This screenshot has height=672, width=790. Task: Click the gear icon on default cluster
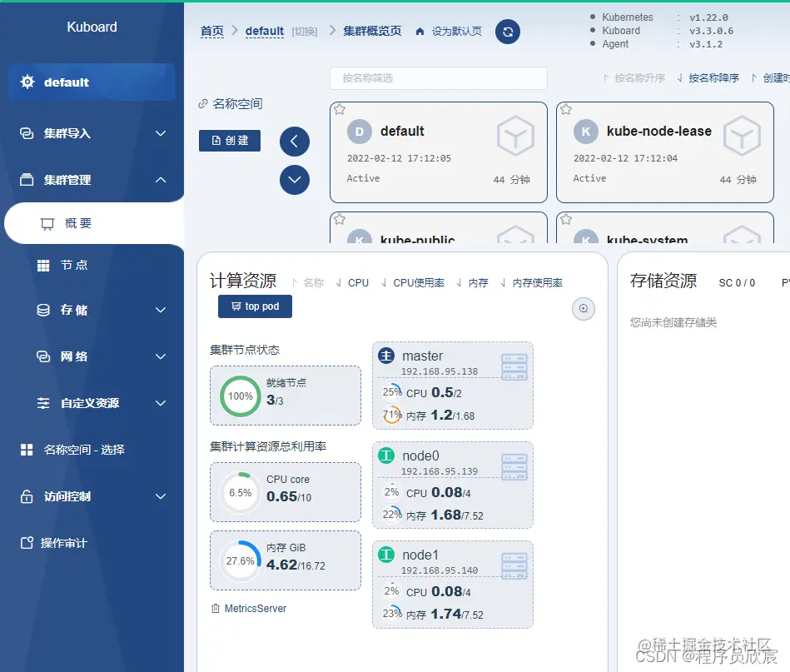27,82
